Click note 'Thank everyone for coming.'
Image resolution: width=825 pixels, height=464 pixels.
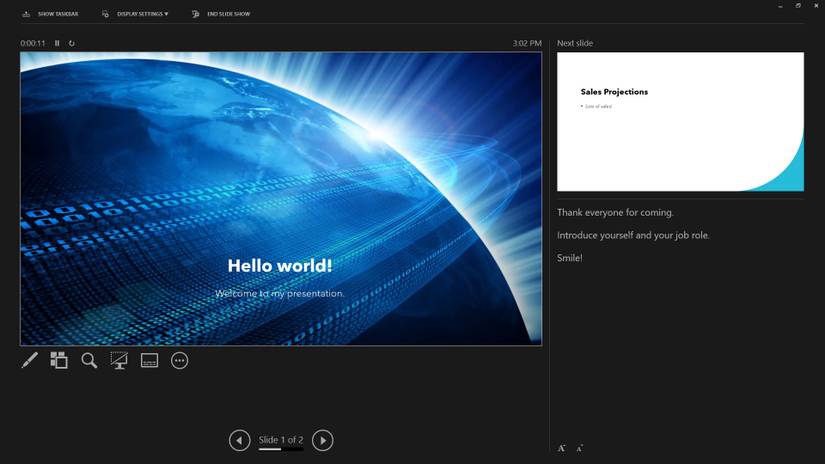[615, 213]
